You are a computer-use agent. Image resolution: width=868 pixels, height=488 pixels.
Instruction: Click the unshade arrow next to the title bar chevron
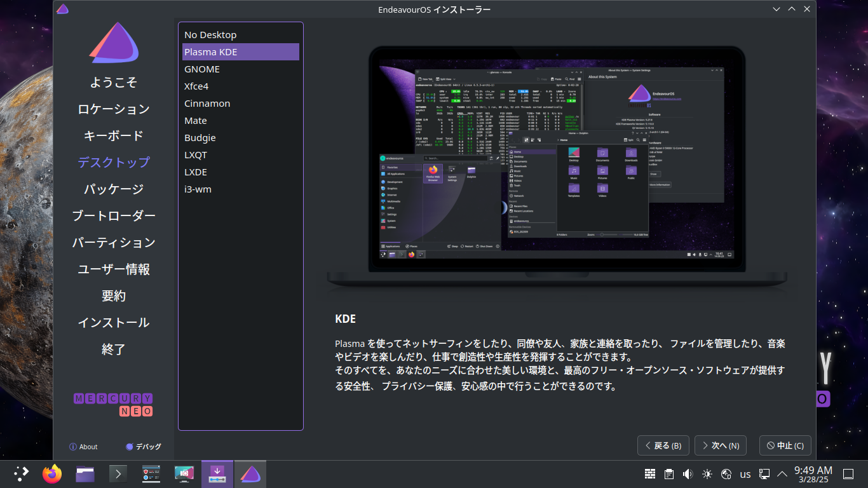(x=791, y=9)
